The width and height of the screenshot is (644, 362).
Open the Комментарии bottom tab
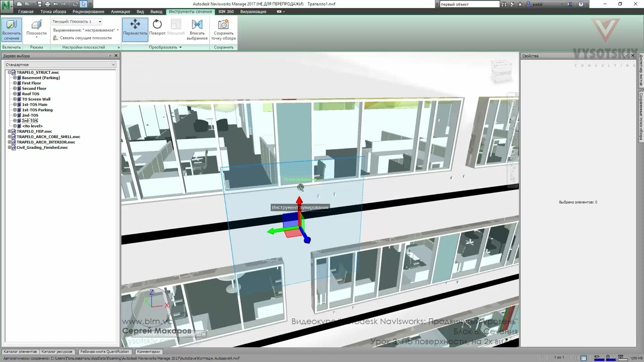[x=148, y=351]
